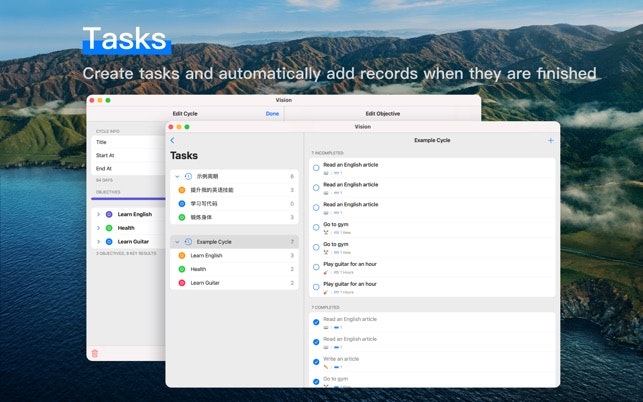Click the 7 INCOMPLETED section header
This screenshot has height=402, width=643.
[x=328, y=153]
